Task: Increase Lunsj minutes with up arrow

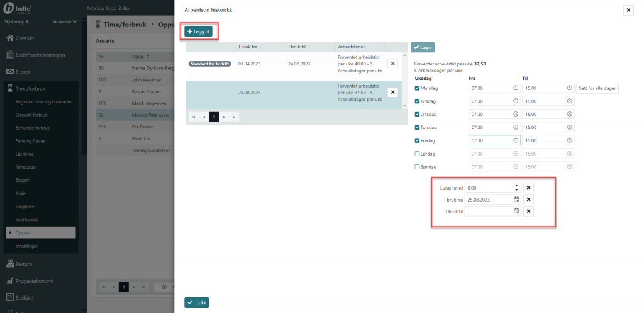Action: tap(516, 185)
